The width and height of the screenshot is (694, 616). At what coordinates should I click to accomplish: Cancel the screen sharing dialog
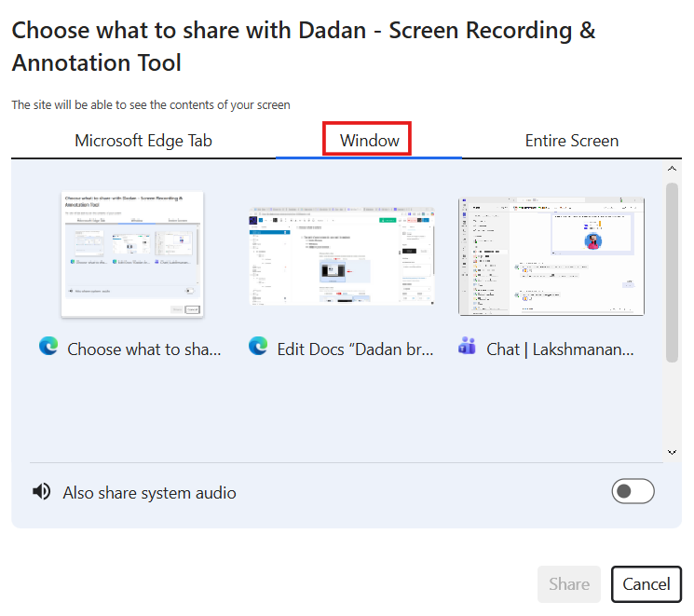coord(646,584)
